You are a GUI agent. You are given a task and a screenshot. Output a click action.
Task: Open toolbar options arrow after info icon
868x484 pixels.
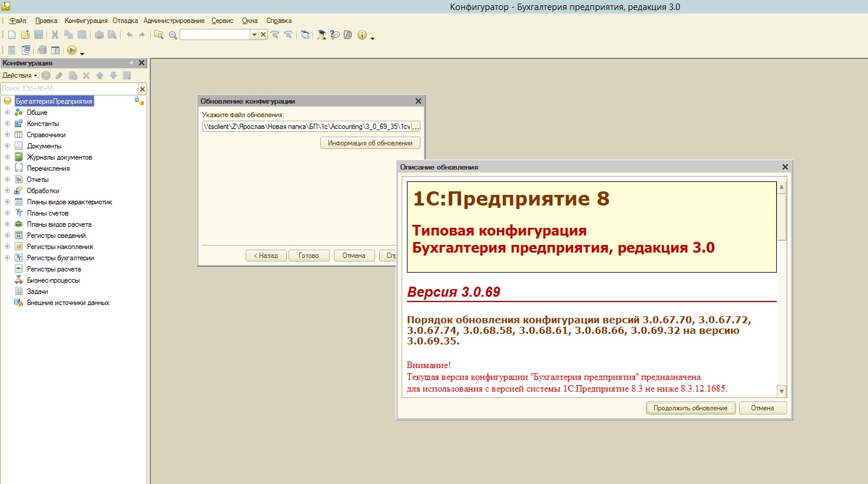point(373,38)
